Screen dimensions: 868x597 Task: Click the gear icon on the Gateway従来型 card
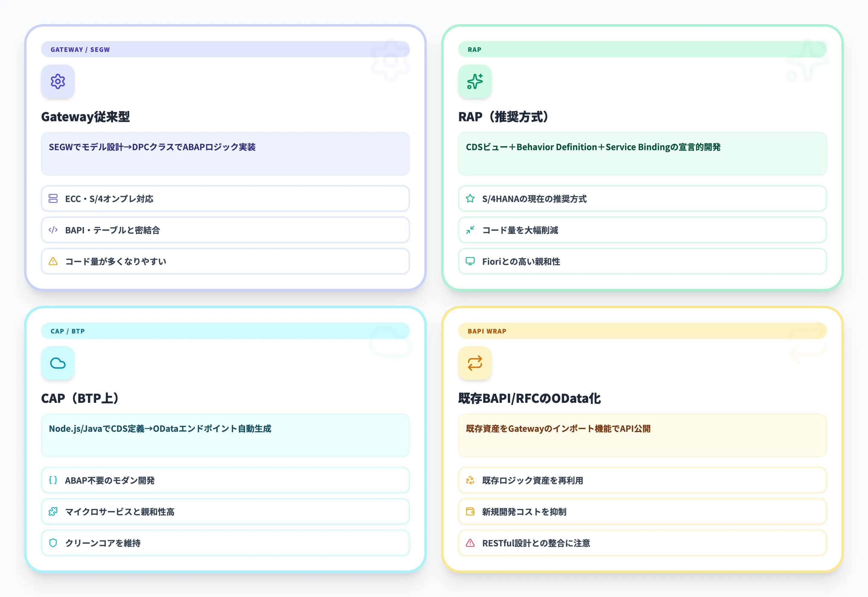point(58,81)
